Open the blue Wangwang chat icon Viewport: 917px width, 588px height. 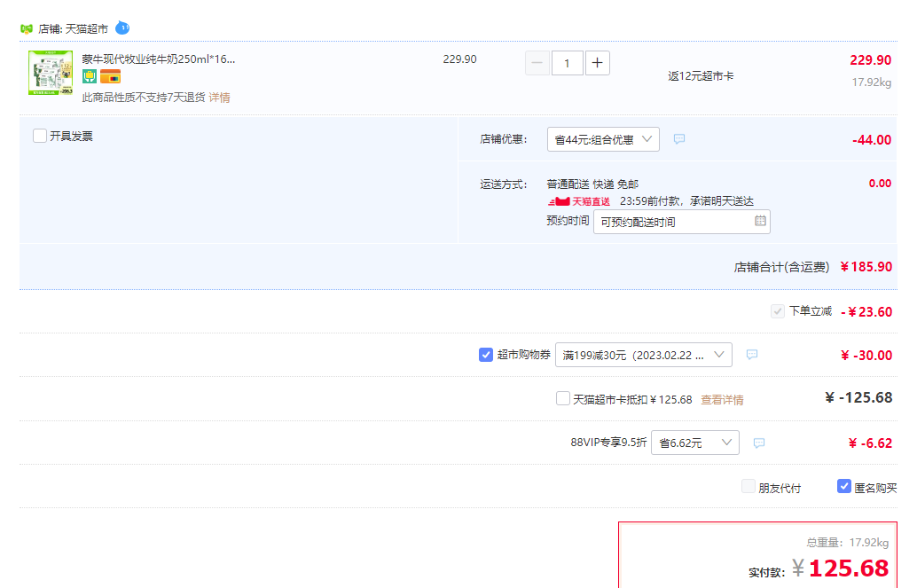pyautogui.click(x=122, y=27)
